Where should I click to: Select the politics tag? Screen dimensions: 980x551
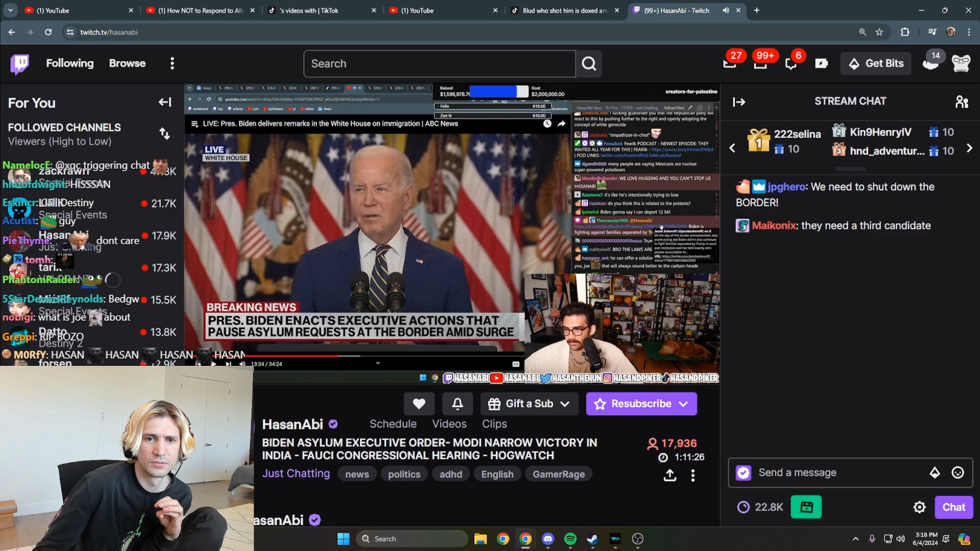(404, 474)
